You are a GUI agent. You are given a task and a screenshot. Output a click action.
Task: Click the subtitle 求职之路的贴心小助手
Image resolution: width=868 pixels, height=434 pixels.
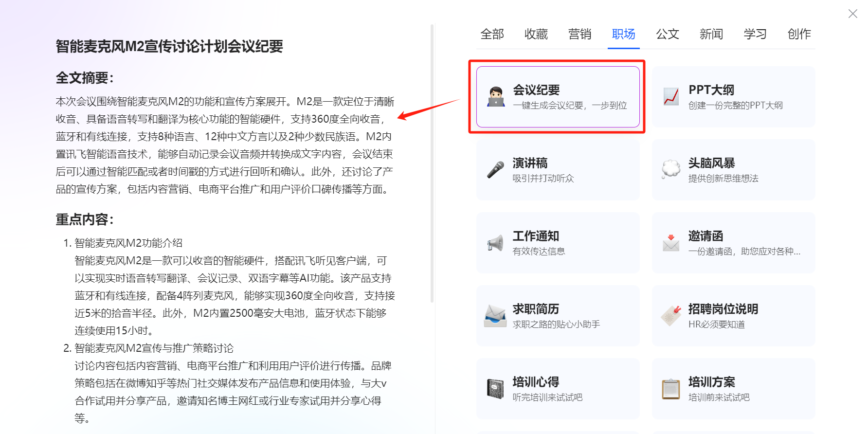point(556,325)
